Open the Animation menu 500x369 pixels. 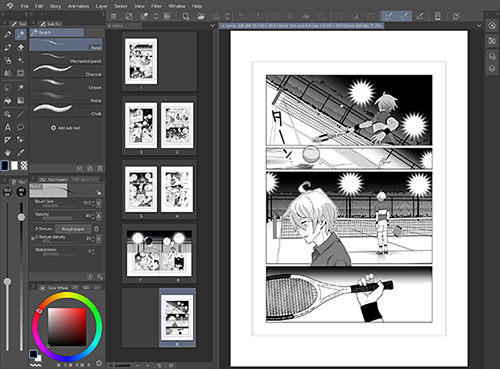tap(78, 6)
